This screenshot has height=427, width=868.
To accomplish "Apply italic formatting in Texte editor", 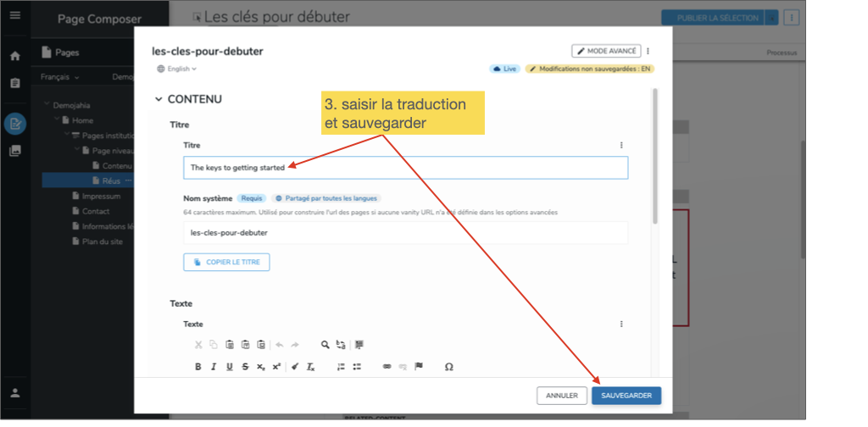I will [214, 367].
